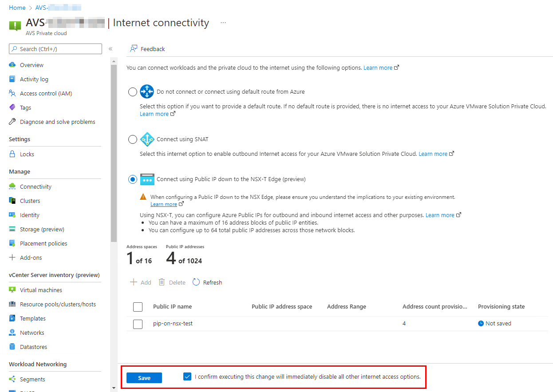Viewport: 553px width, 392px height.
Task: Click the Activity log icon
Action: (x=12, y=79)
